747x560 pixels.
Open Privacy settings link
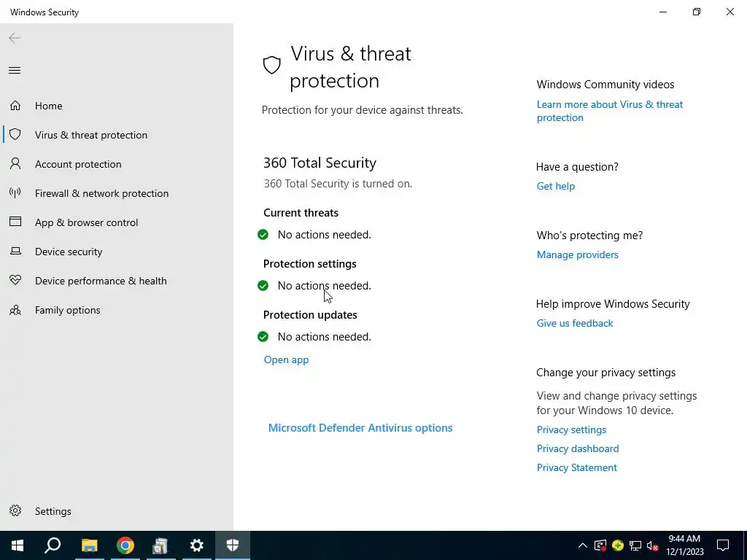tap(571, 429)
